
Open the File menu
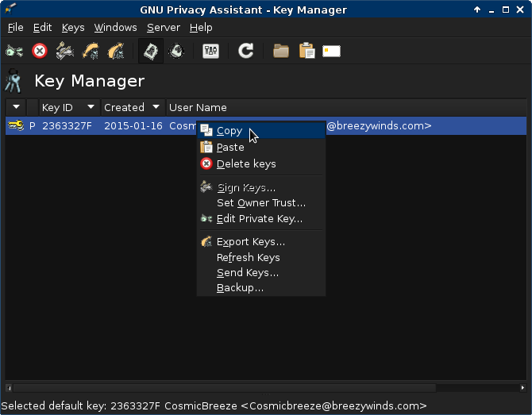point(16,28)
